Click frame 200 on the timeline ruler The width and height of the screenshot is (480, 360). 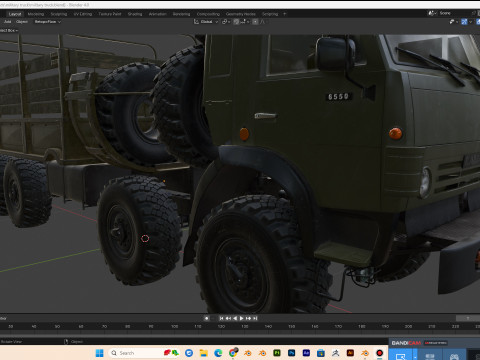409,326
